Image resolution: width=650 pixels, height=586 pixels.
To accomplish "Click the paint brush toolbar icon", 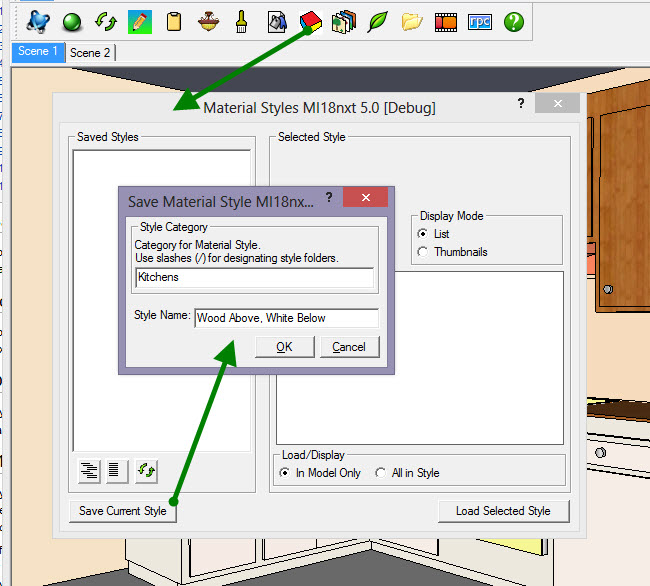I will click(x=242, y=20).
